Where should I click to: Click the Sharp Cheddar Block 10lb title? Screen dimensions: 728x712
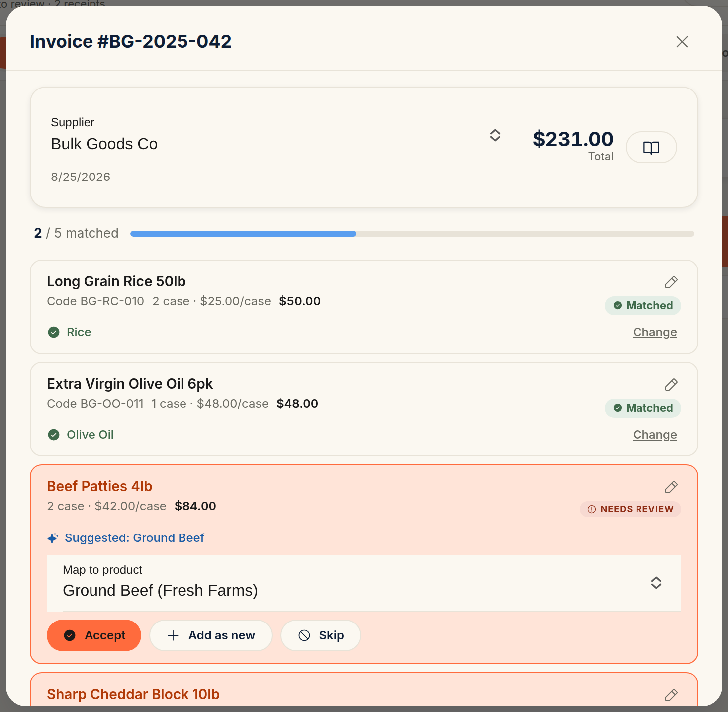coord(133,694)
